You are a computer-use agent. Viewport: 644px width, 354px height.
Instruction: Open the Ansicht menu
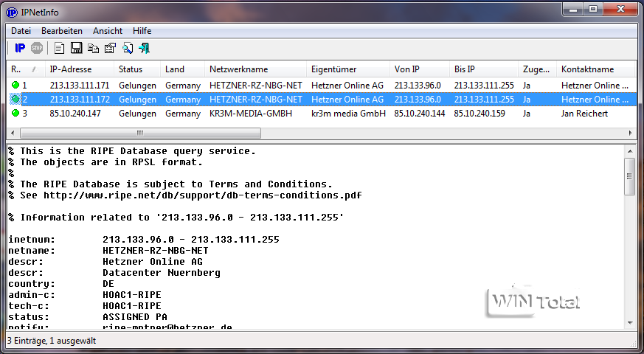(108, 31)
